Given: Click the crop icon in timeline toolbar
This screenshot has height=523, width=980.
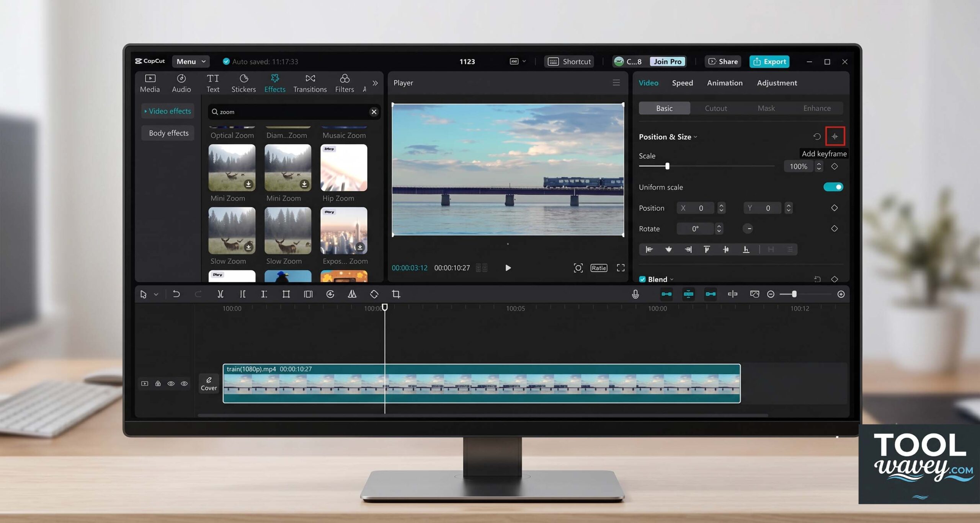Looking at the screenshot, I should coord(396,294).
